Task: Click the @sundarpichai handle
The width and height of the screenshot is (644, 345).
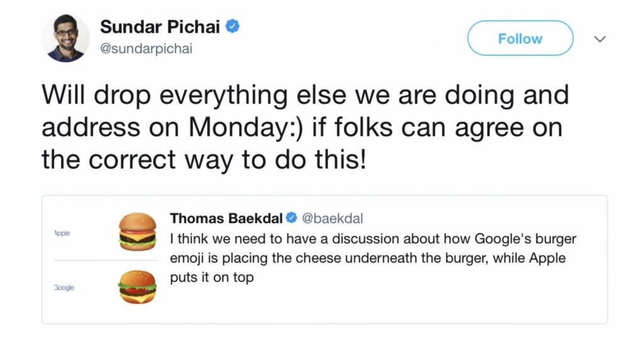Action: pos(146,48)
